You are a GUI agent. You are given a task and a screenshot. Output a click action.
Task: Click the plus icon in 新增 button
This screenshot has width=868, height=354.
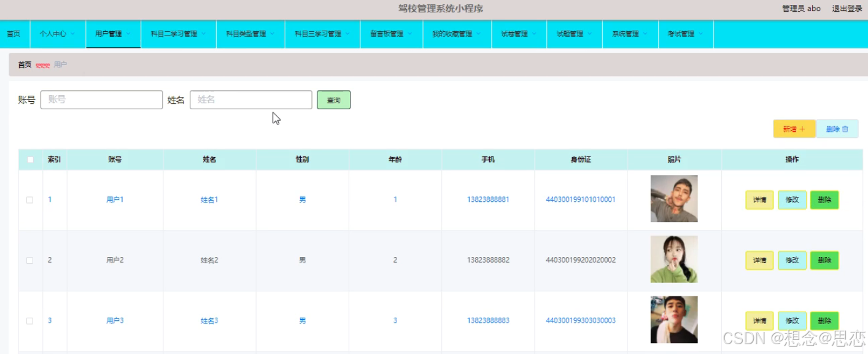(802, 129)
